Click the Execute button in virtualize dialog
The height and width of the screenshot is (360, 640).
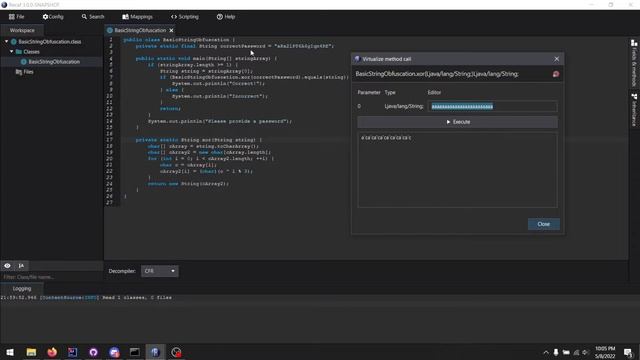(x=458, y=122)
